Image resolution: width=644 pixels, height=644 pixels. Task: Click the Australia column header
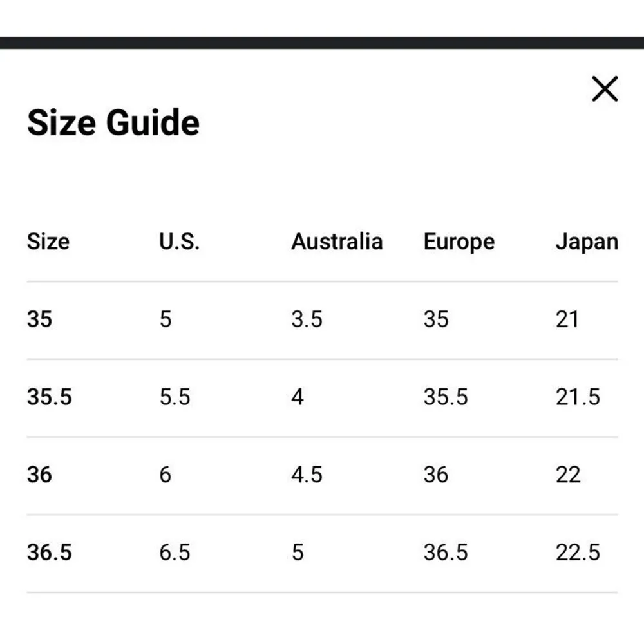337,241
